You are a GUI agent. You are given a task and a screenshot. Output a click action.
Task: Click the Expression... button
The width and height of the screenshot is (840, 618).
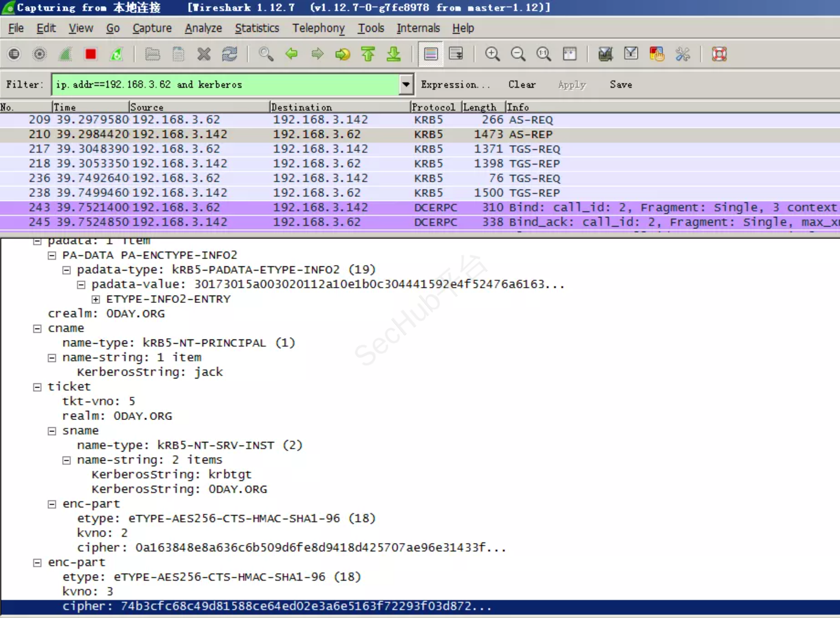click(x=455, y=85)
